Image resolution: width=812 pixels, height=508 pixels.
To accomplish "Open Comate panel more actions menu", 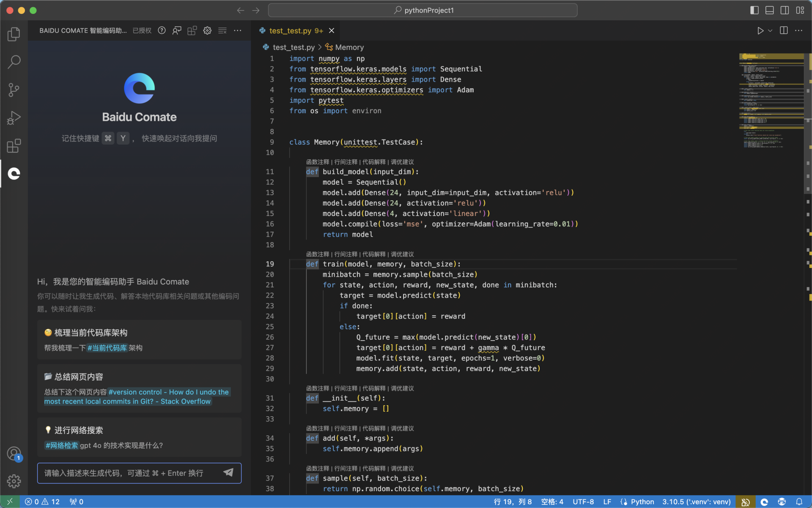I will [x=238, y=30].
